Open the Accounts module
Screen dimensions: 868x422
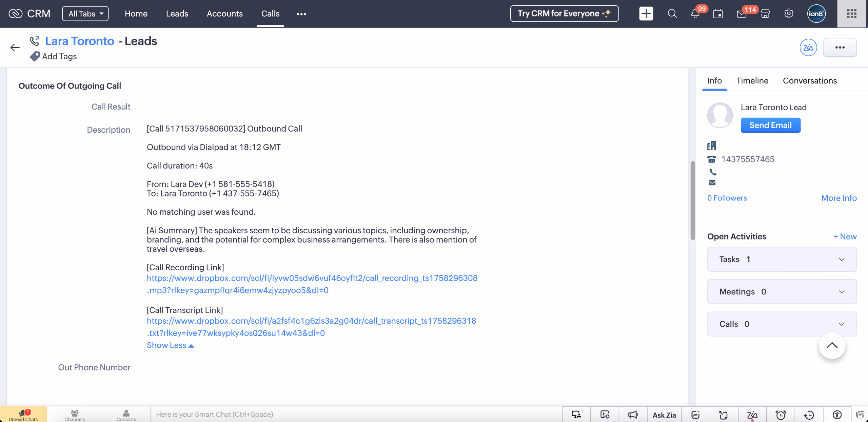click(225, 14)
